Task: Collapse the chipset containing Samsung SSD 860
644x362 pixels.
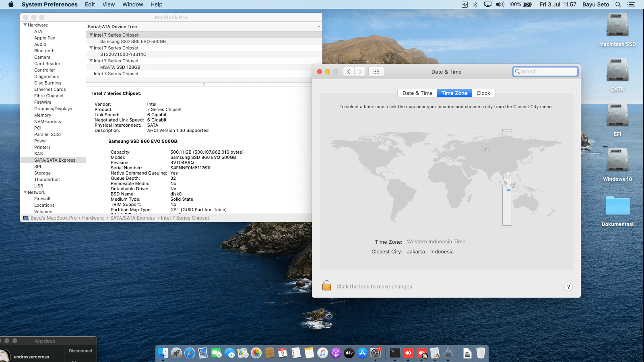Action: 91,35
